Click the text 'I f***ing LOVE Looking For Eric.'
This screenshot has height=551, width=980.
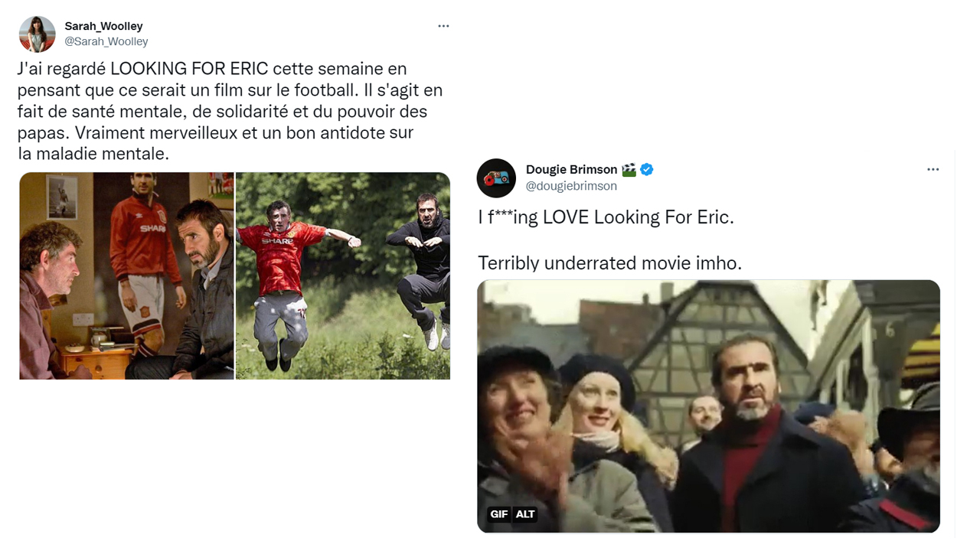pyautogui.click(x=606, y=217)
